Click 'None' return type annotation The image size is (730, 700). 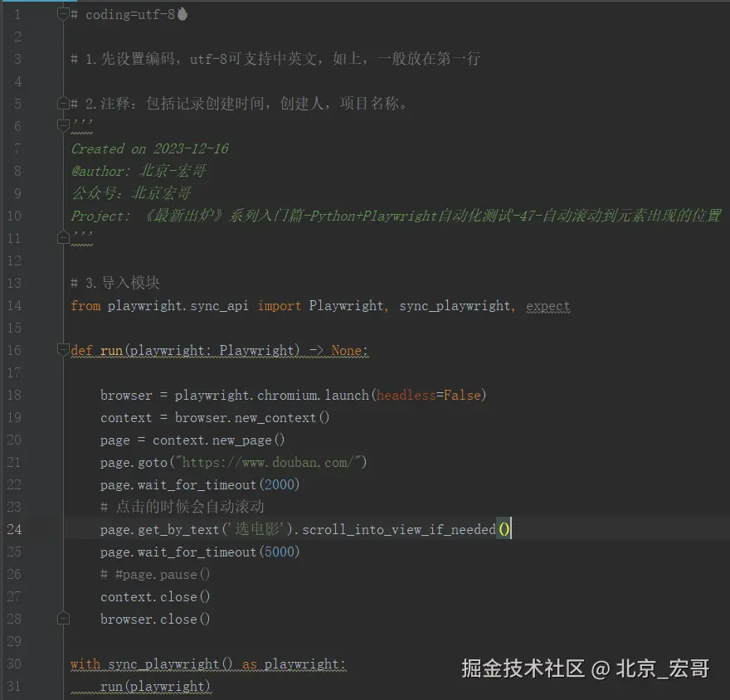347,350
